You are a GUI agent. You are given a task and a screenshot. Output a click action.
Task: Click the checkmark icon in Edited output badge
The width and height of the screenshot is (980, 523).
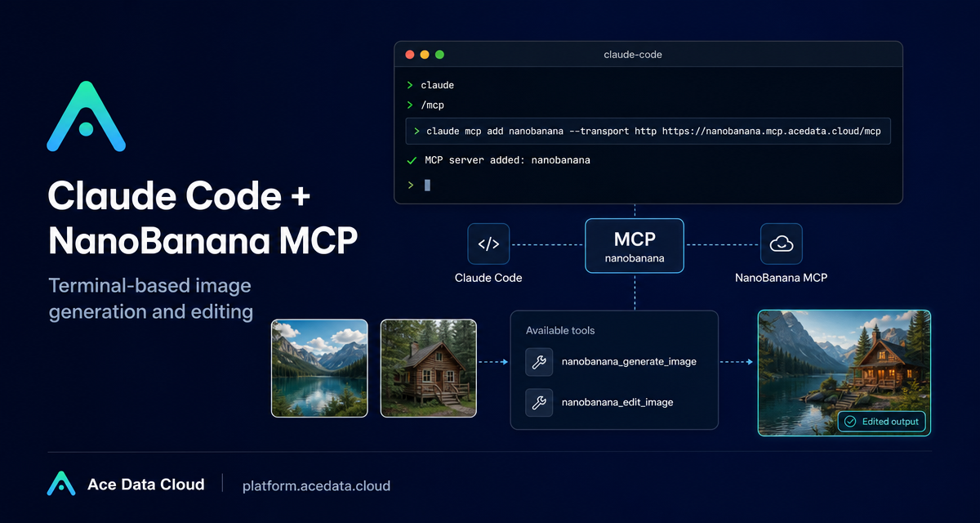[850, 422]
